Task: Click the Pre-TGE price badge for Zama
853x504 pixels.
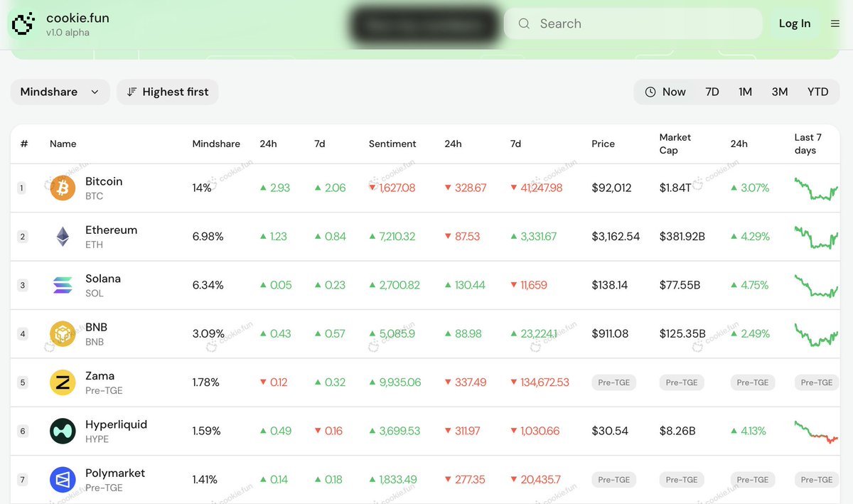Action: coord(614,382)
